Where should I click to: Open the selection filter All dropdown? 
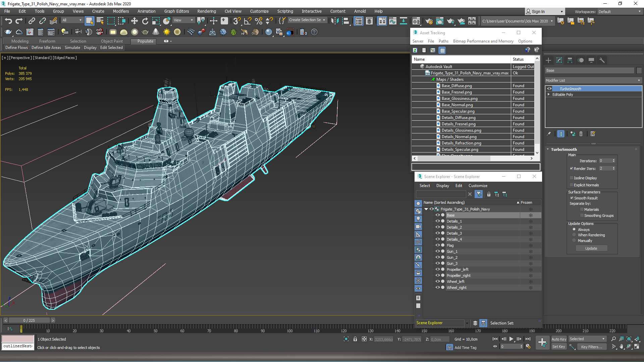click(72, 20)
